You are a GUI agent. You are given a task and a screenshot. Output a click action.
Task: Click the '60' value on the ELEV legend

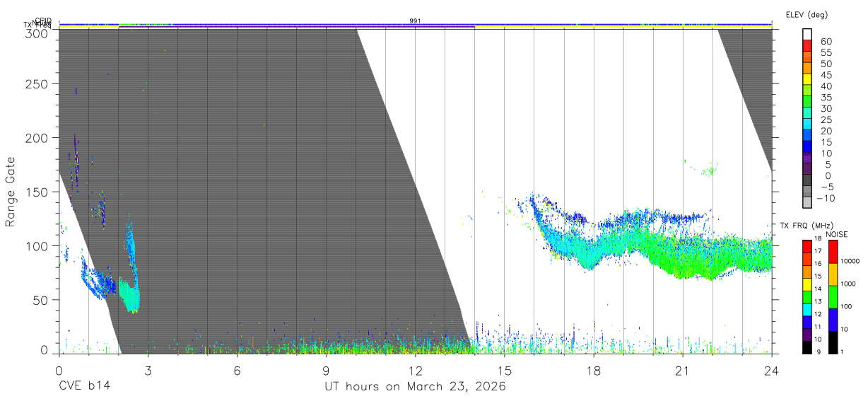(x=826, y=41)
